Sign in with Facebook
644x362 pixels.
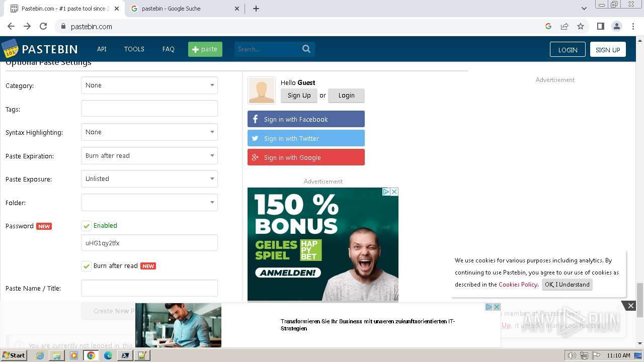click(306, 119)
